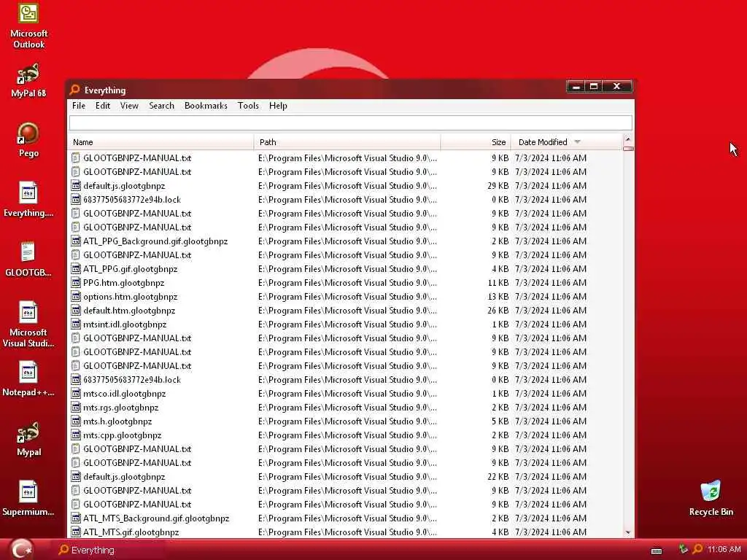Open the View menu
Viewport: 747px width, 560px height.
(x=129, y=106)
